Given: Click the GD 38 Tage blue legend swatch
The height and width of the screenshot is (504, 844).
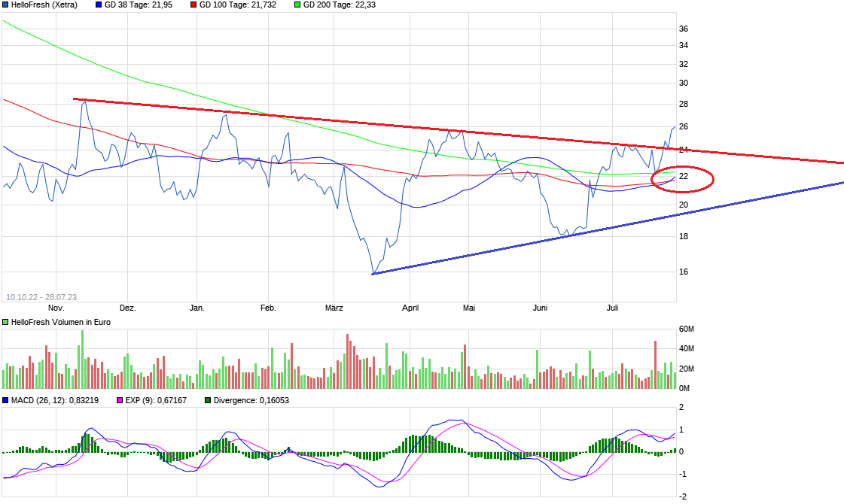Looking at the screenshot, I should [x=99, y=5].
